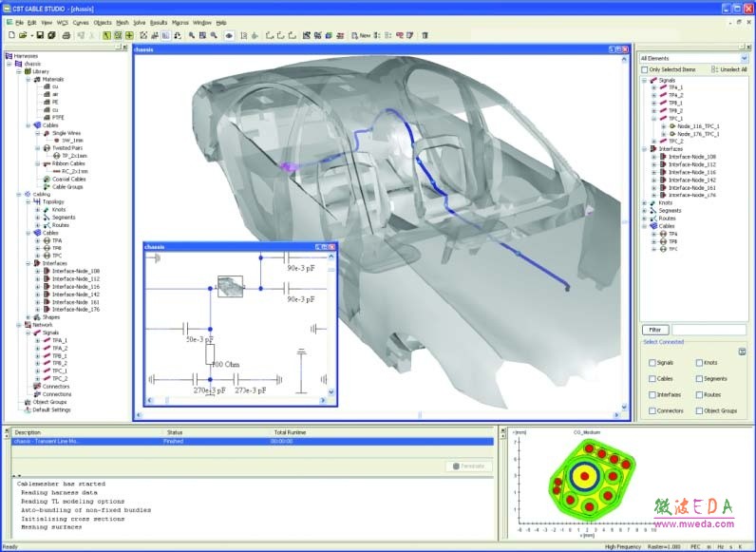
Task: Expand Knots in right panel tree
Action: (x=645, y=203)
